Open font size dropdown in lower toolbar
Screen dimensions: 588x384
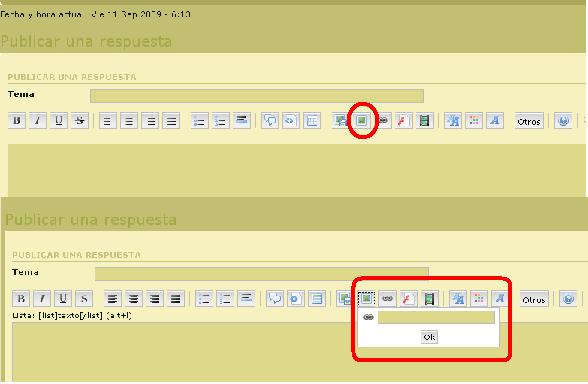pos(458,299)
